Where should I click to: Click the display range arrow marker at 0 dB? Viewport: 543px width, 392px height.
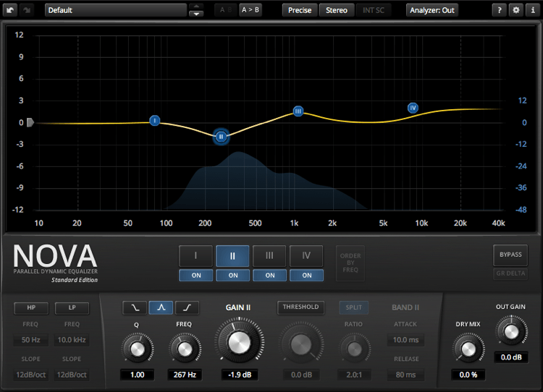coord(30,122)
